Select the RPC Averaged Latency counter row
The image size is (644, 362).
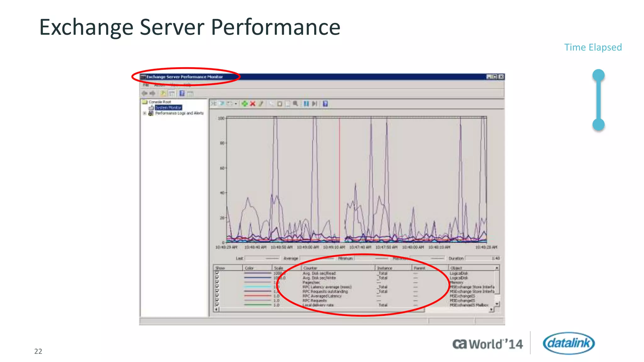(354, 296)
